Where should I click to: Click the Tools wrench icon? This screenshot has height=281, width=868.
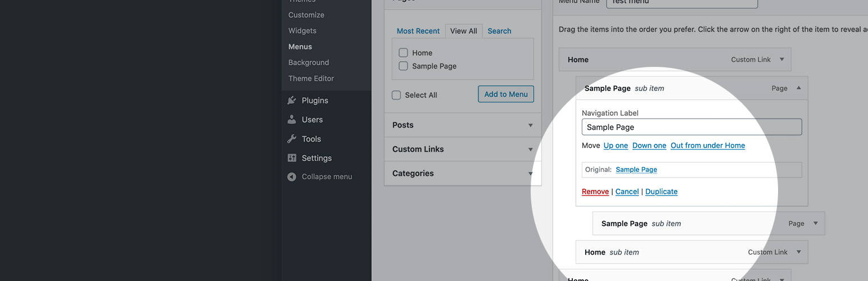click(x=292, y=139)
